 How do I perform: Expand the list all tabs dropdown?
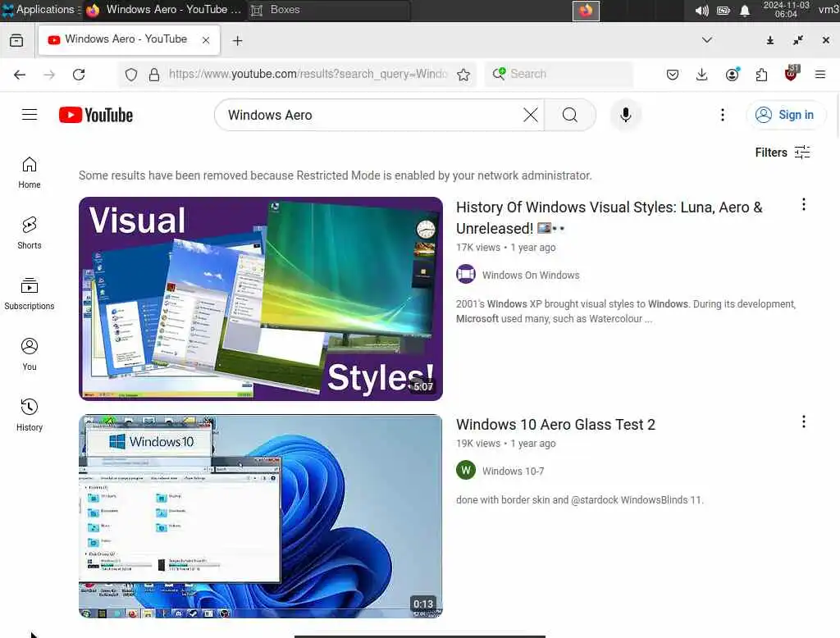[x=706, y=40]
